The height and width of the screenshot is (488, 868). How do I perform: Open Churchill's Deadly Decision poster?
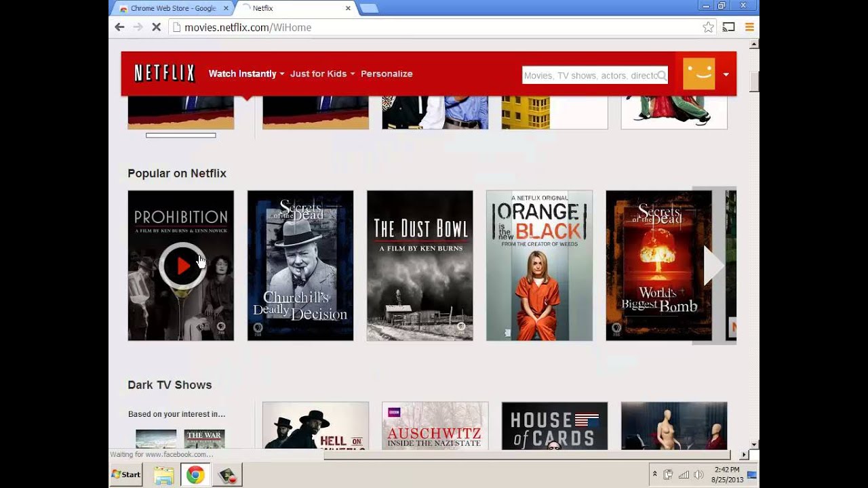coord(300,266)
